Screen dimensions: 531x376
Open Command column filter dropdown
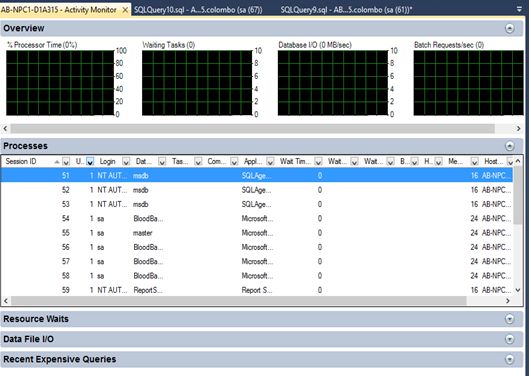[x=234, y=162]
